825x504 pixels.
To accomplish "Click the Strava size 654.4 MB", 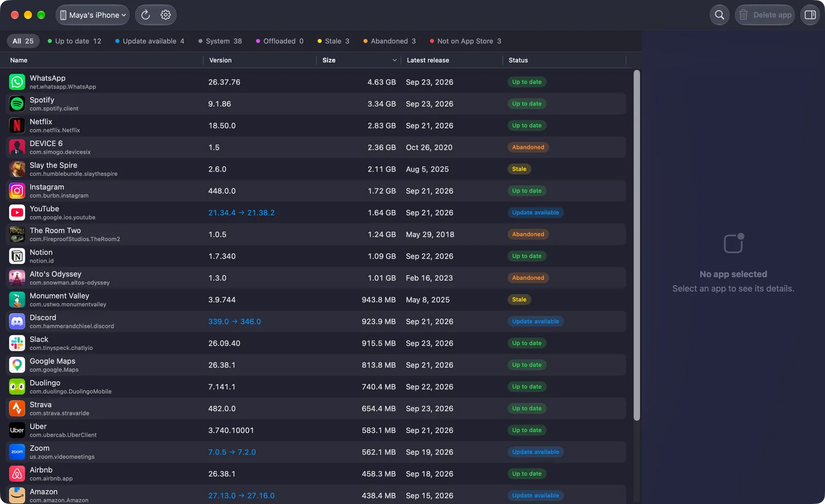I will (379, 409).
